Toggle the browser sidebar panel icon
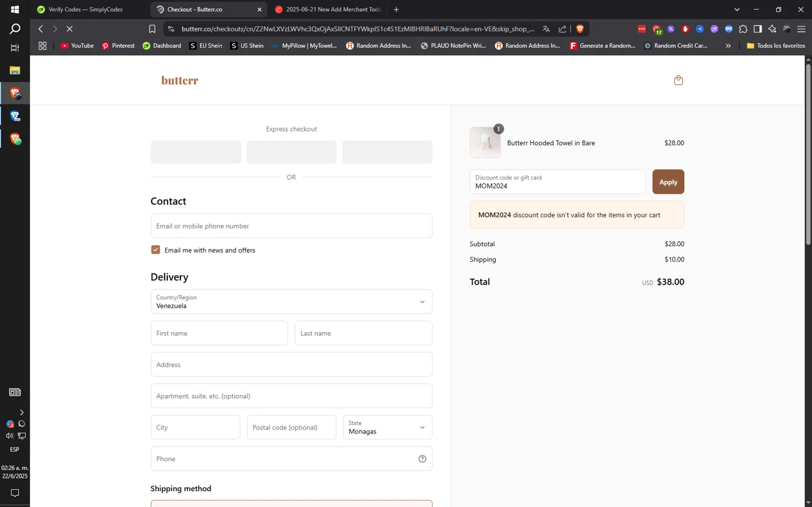Screen dimensions: 812x507 click(758, 29)
